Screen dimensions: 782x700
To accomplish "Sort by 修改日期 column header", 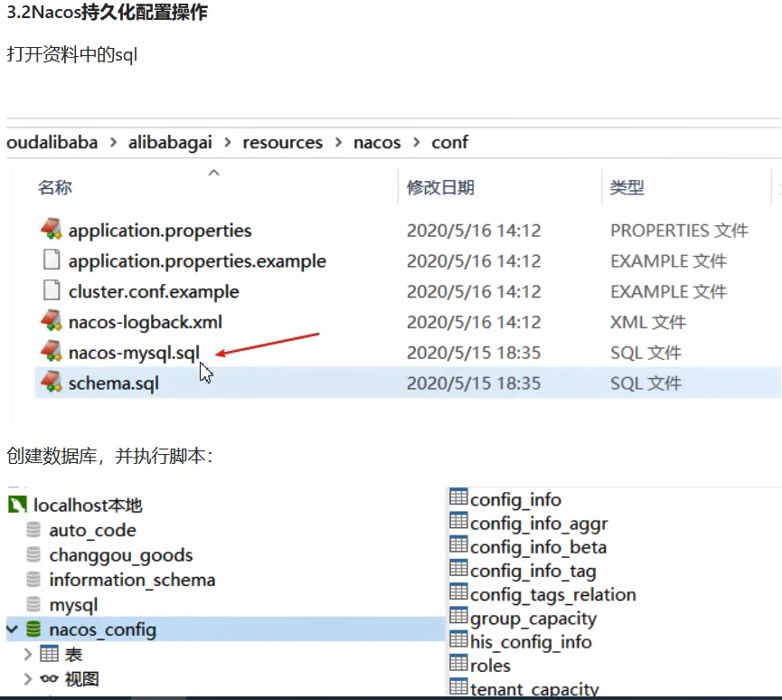I will [440, 187].
